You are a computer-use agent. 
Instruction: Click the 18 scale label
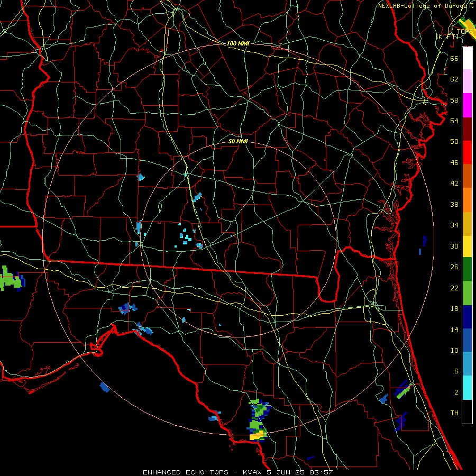click(454, 309)
